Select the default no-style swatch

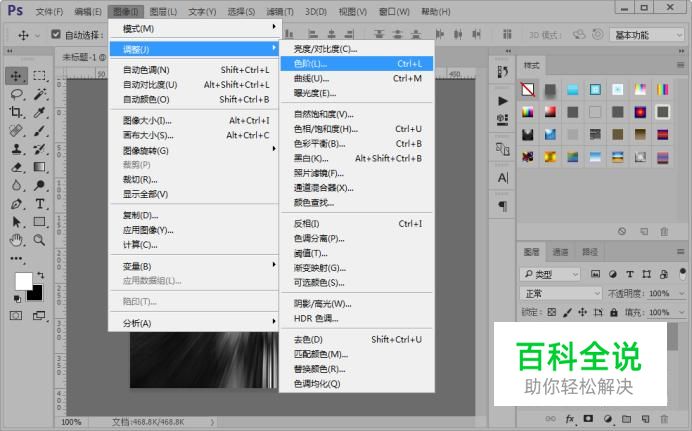(x=528, y=90)
